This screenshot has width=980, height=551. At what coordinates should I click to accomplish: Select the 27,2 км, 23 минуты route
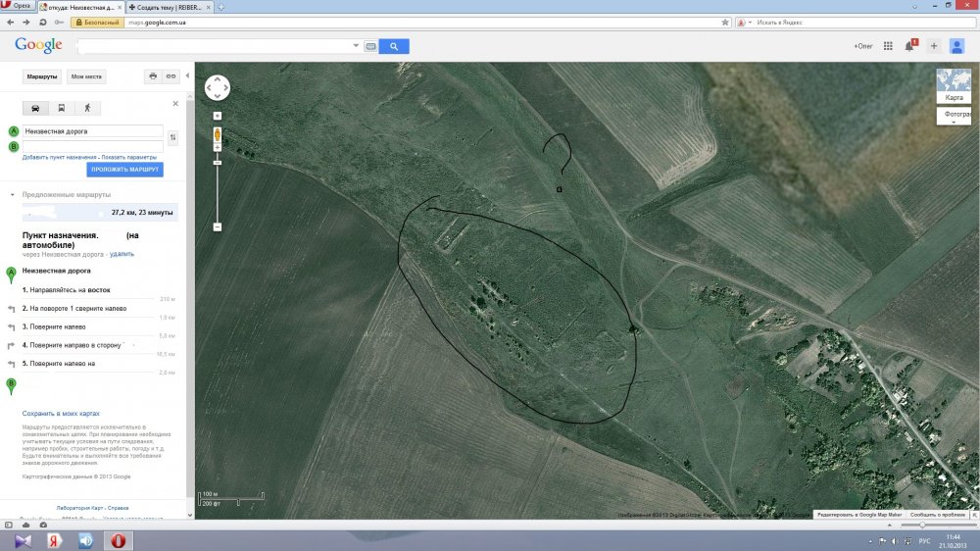100,213
